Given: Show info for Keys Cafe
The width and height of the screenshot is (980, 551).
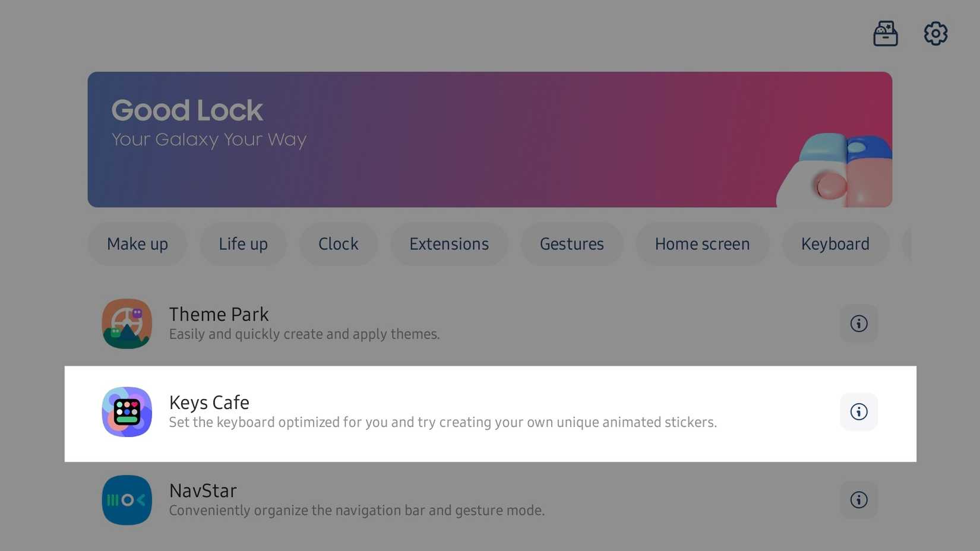Looking at the screenshot, I should coord(859,411).
